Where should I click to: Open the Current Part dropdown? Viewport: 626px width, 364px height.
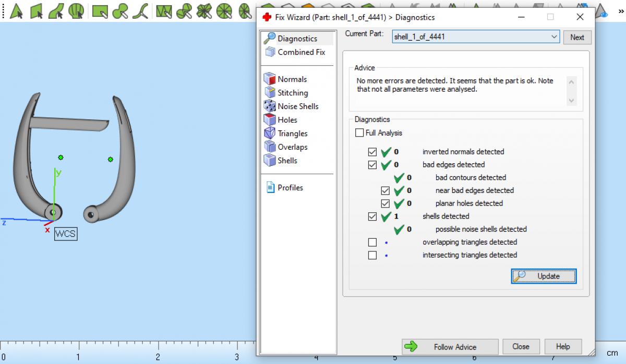554,37
